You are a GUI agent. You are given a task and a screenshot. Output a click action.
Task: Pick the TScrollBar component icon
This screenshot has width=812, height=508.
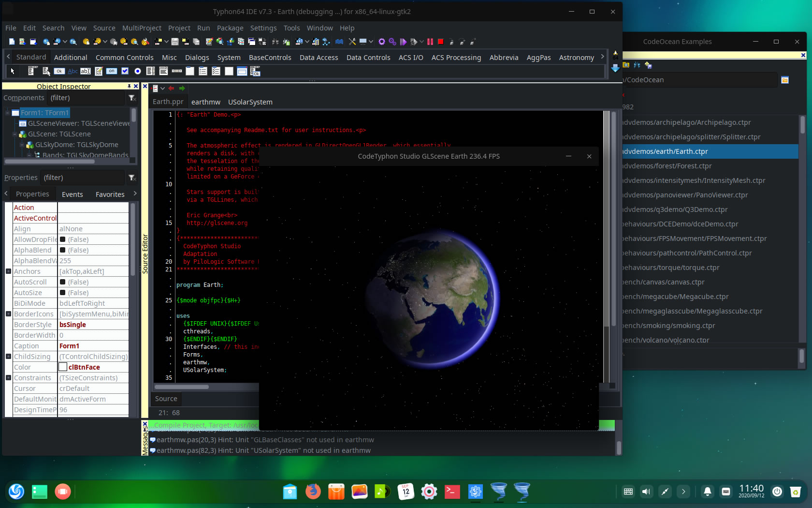(177, 71)
